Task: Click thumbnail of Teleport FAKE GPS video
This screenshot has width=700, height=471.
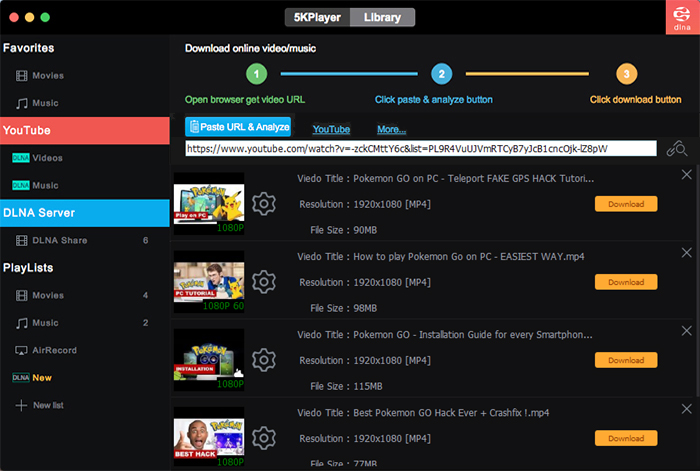Action: (x=209, y=204)
